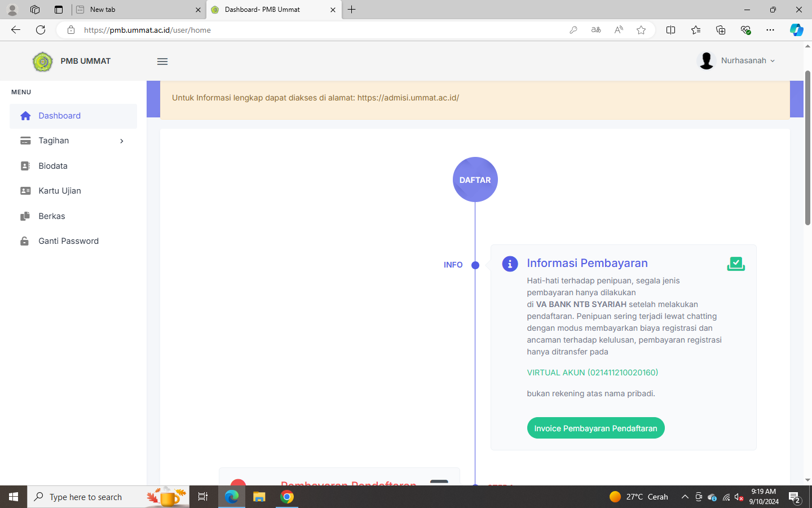Add this page to favorites
This screenshot has width=812, height=508.
641,30
